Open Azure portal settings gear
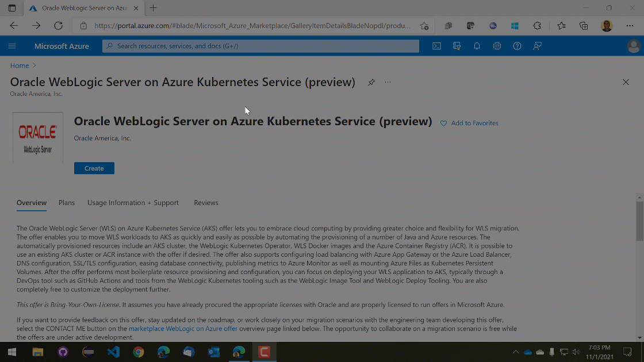This screenshot has width=644, height=362. (x=497, y=45)
